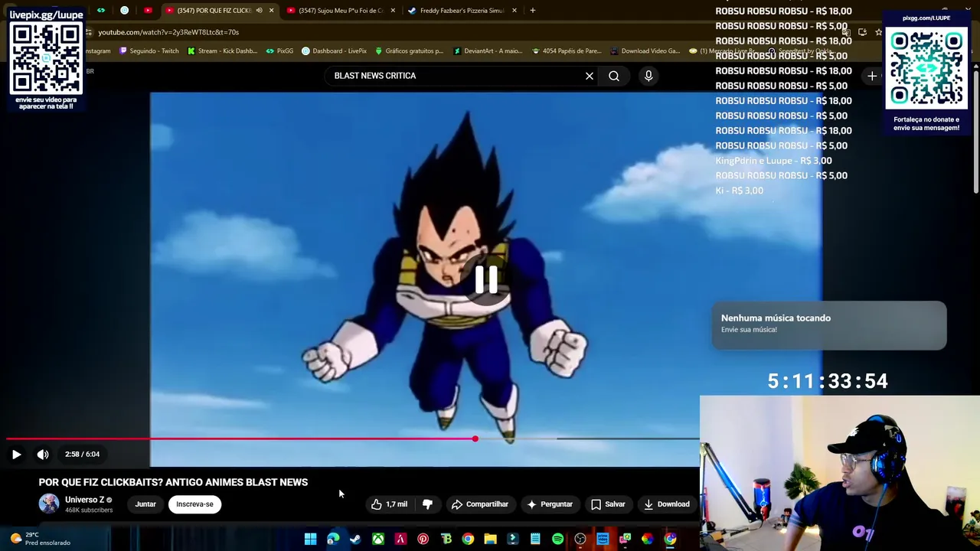This screenshot has height=551, width=980.
Task: Click the Juntar join button
Action: tap(145, 504)
